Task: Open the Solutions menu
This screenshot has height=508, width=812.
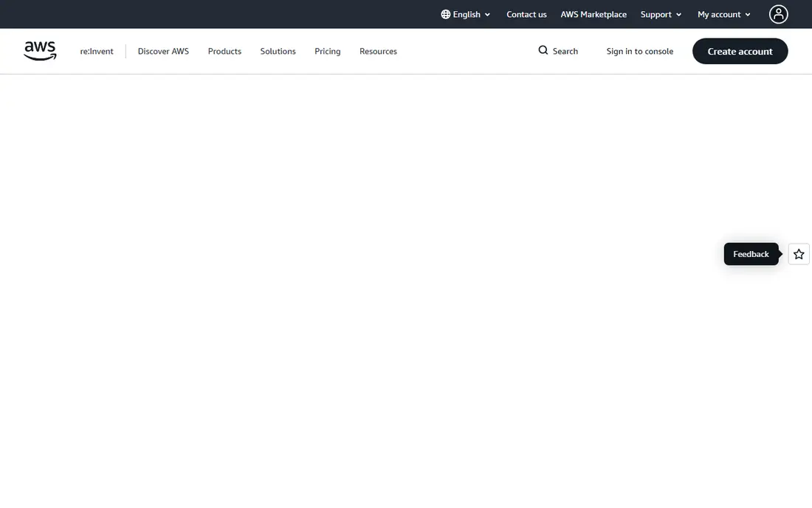Action: click(x=278, y=51)
